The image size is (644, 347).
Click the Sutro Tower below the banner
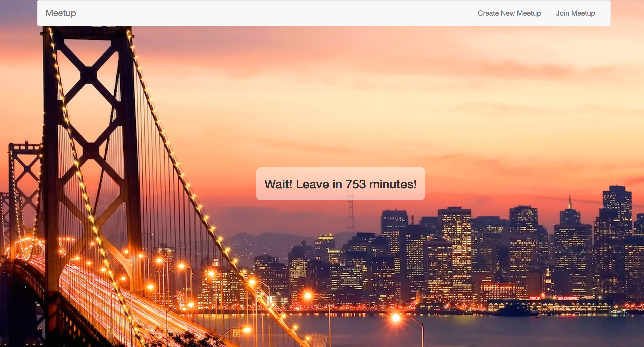[350, 214]
